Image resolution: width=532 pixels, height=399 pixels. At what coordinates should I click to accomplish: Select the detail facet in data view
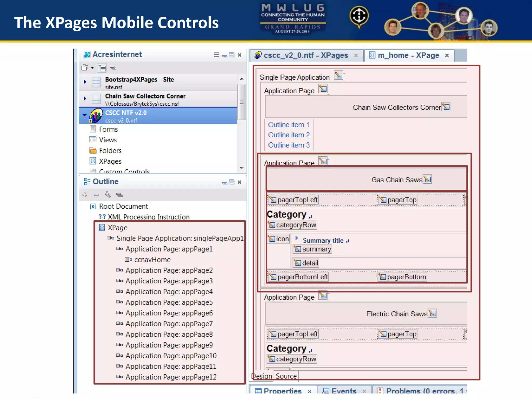pos(306,263)
